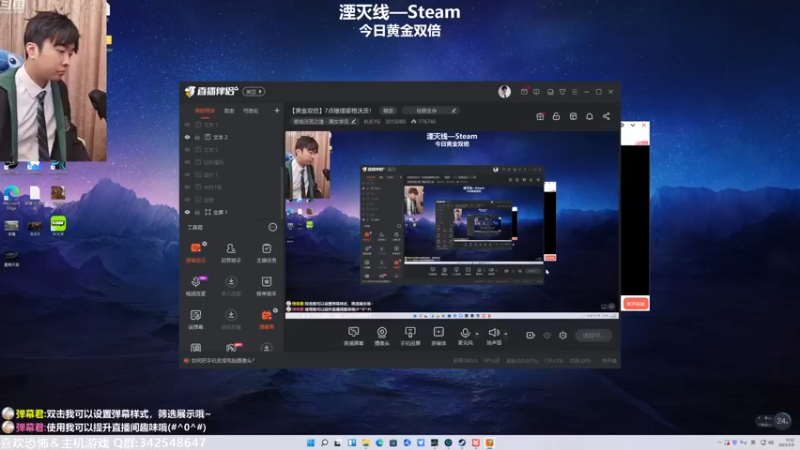
Task: Switch to the first scene tab
Action: point(205,111)
